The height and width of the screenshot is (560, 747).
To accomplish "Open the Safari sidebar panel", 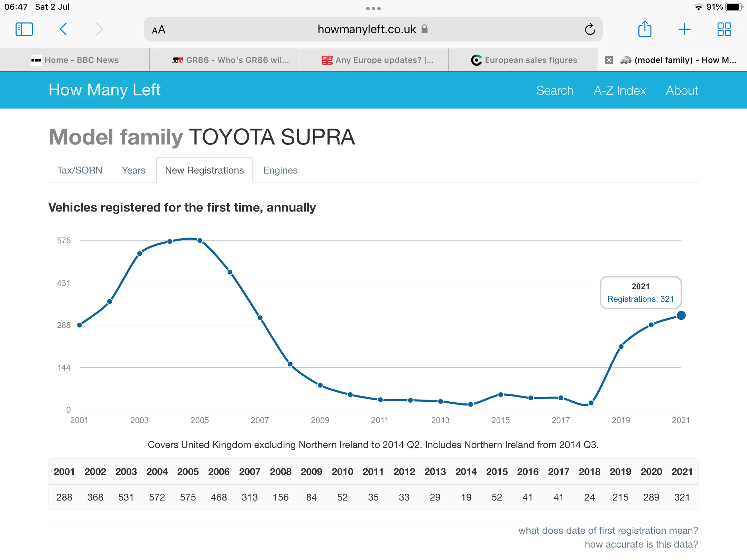I will pos(24,29).
